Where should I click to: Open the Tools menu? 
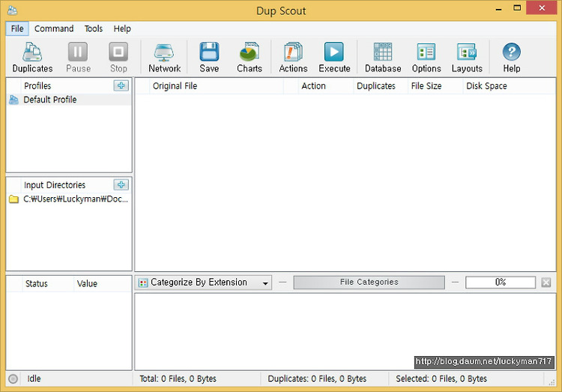tap(94, 28)
